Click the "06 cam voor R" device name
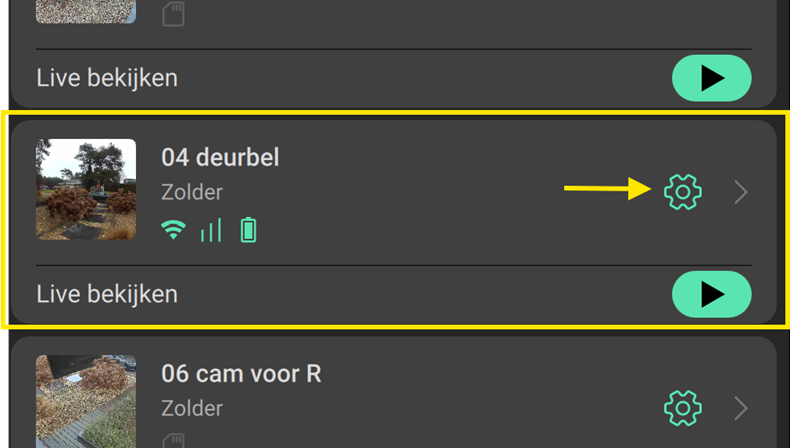 pos(241,374)
